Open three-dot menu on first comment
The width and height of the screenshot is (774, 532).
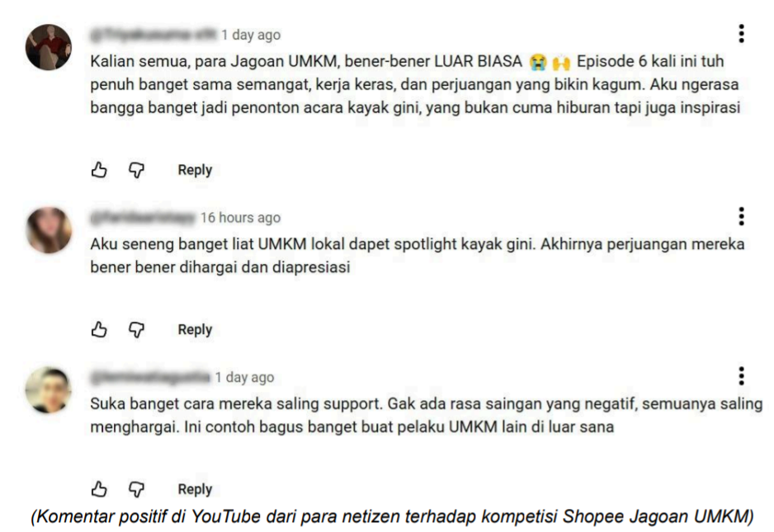click(741, 34)
